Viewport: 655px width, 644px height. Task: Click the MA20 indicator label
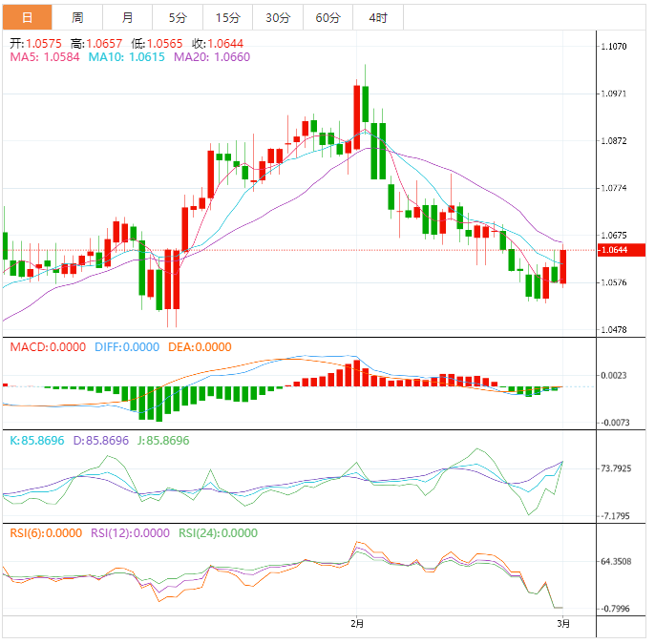pos(212,57)
